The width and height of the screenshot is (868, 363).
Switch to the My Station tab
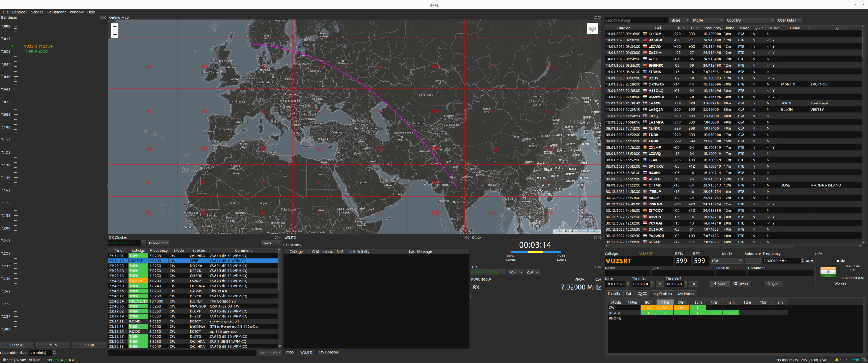[x=662, y=294]
